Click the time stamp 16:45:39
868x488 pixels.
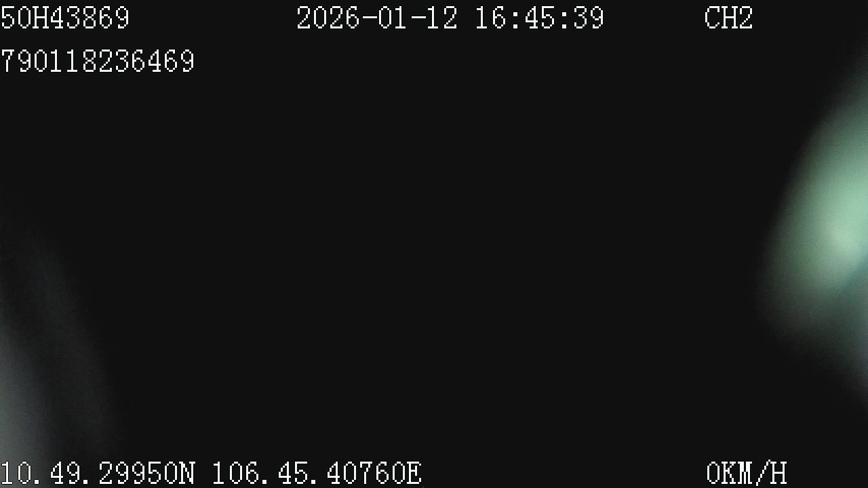[x=539, y=18]
